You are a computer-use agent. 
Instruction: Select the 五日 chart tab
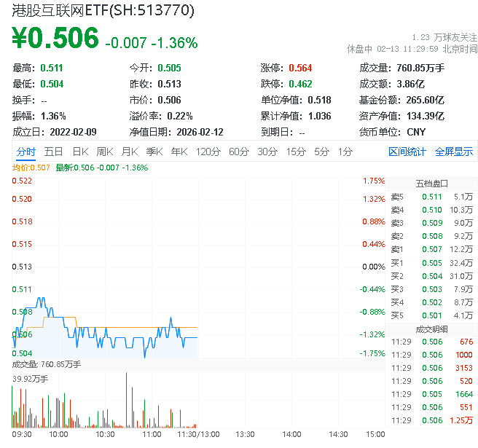pos(53,152)
